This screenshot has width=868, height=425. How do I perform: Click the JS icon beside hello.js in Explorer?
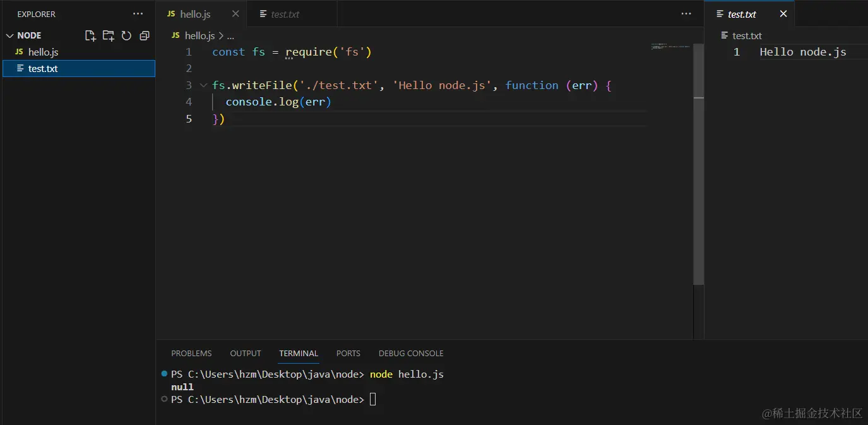click(20, 52)
